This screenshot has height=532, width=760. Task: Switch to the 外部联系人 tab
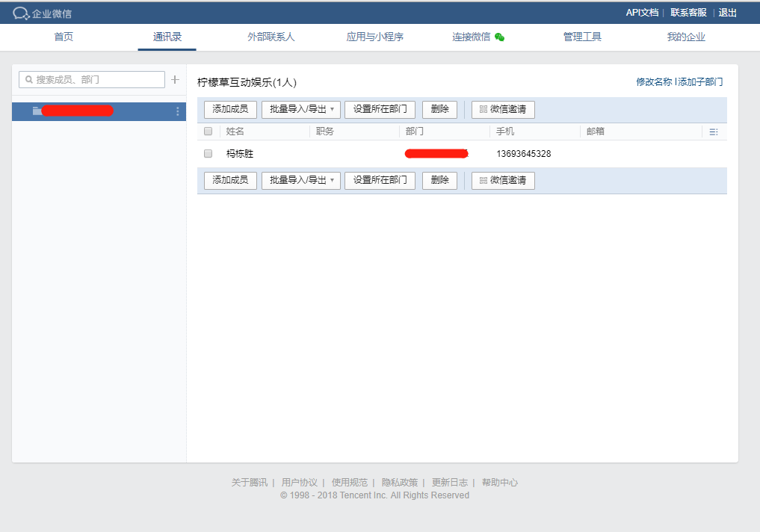coord(271,37)
